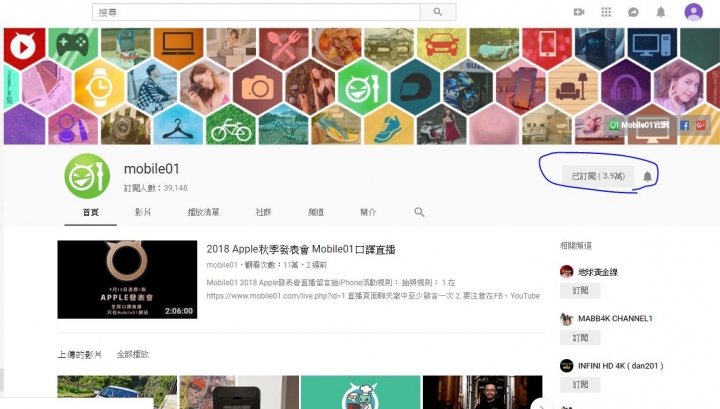Play the Apple秋季發表會 featured video thumbnail
Screen dimensions: 720x409
pos(127,279)
